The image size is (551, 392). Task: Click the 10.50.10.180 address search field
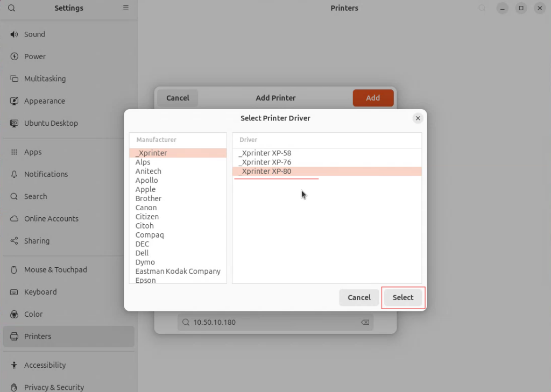269,323
